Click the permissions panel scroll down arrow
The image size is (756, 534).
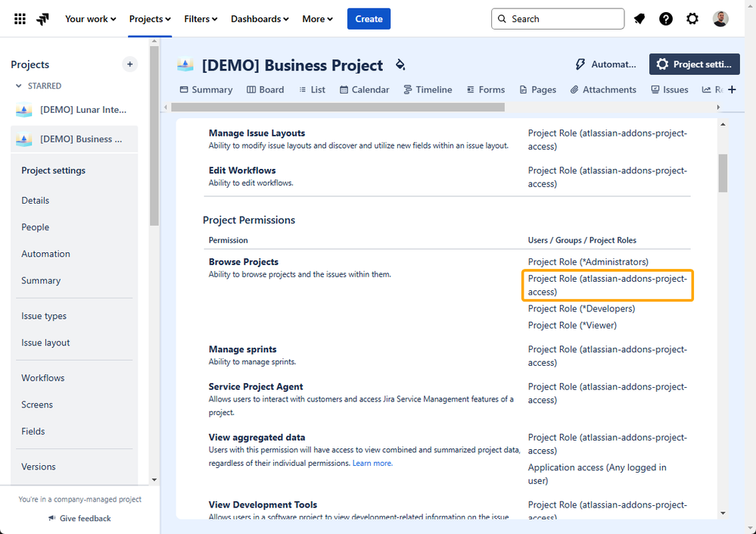tap(723, 514)
